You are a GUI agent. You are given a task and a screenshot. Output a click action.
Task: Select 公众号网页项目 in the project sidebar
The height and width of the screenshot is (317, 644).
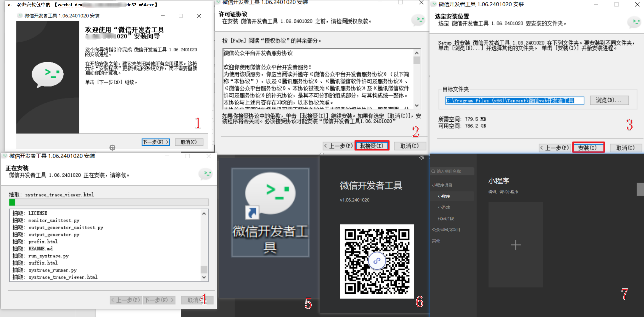tap(446, 230)
